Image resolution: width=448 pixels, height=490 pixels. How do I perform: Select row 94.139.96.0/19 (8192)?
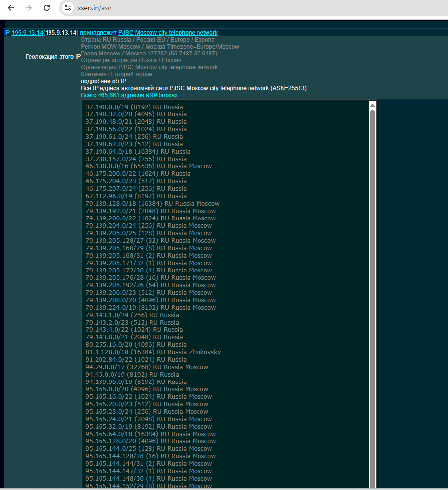tap(136, 382)
